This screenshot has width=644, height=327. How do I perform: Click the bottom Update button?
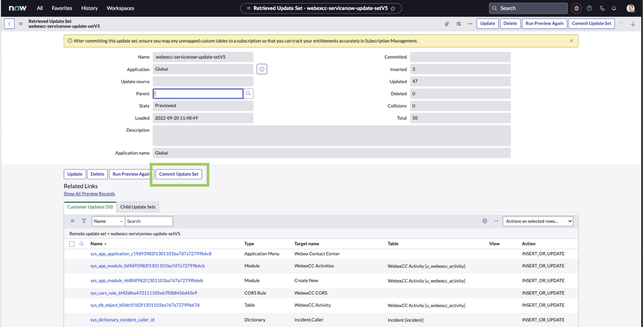[x=75, y=174]
